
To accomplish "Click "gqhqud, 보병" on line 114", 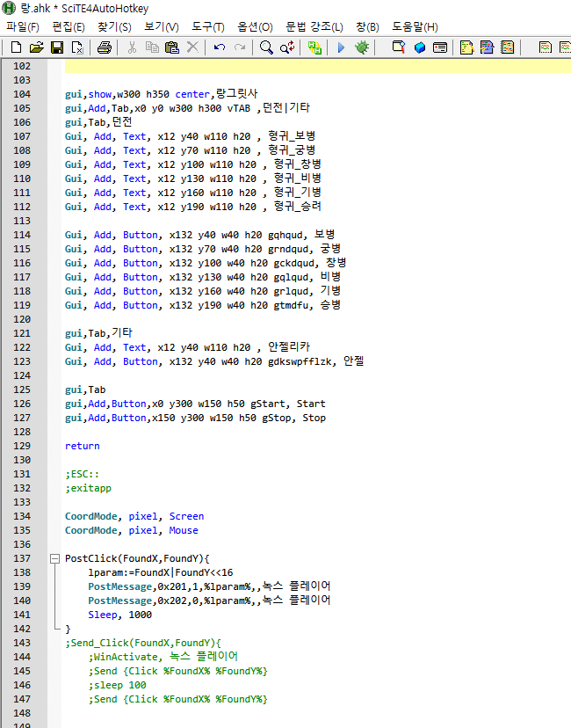I will tap(301, 235).
